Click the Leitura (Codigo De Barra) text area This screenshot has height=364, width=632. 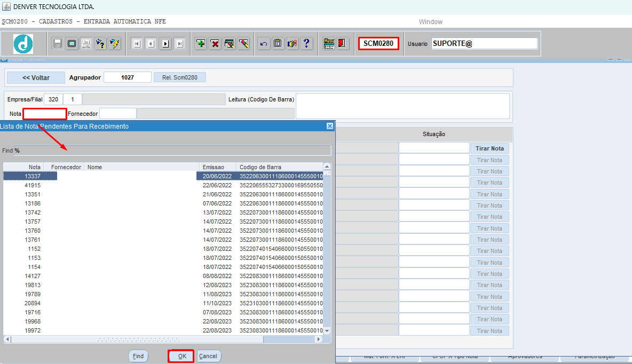coord(402,106)
